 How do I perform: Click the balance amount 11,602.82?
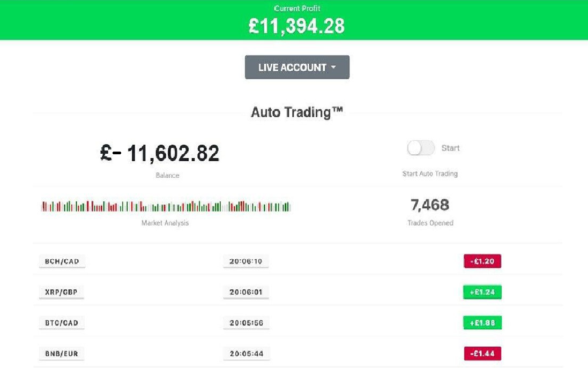(173, 154)
